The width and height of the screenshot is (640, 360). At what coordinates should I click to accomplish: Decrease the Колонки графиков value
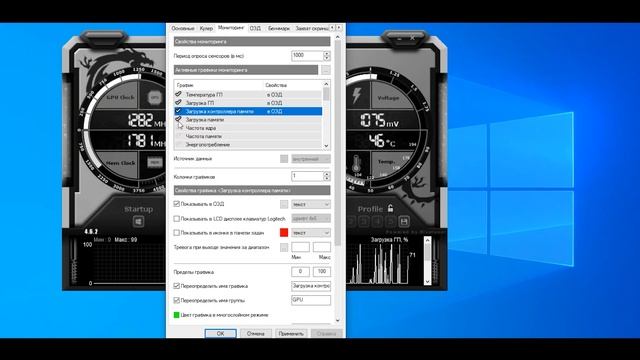(x=327, y=179)
